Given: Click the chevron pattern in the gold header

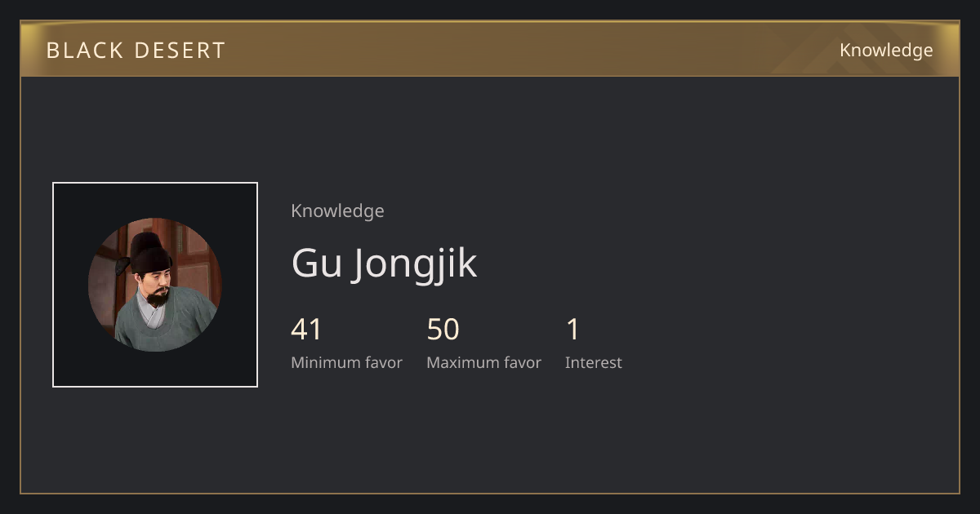Looking at the screenshot, I should pos(866,49).
